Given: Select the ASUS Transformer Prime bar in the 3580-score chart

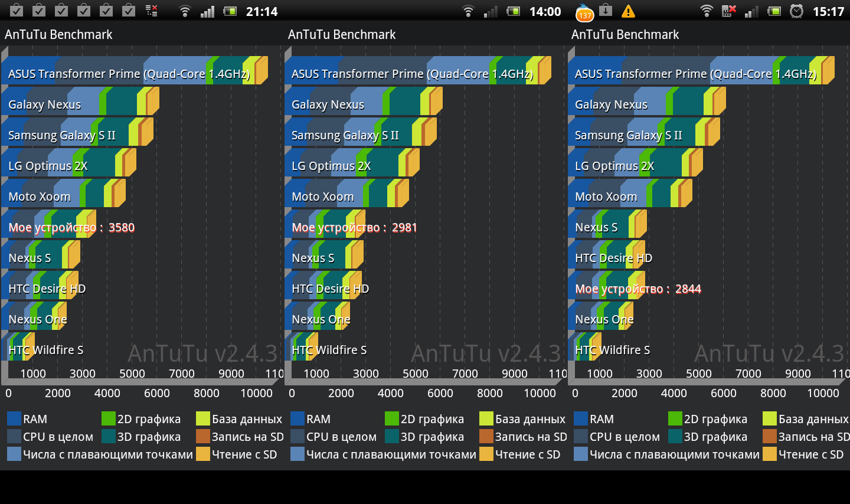Looking at the screenshot, I should (135, 71).
